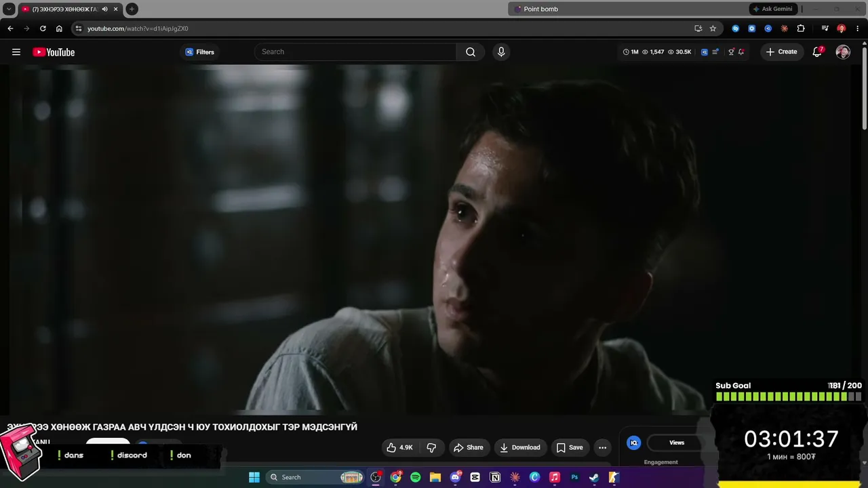Start voice search with the microphone
This screenshot has width=868, height=488.
click(501, 52)
